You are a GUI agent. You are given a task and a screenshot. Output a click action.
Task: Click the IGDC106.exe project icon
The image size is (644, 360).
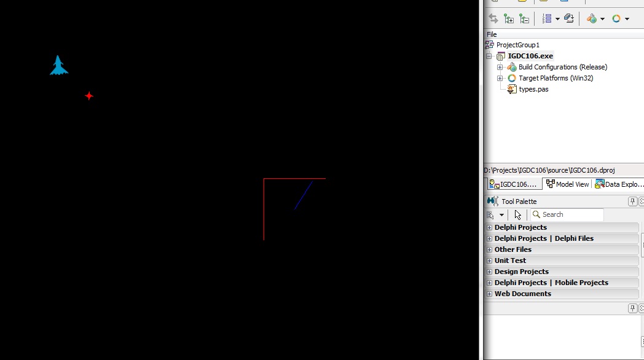(x=500, y=57)
